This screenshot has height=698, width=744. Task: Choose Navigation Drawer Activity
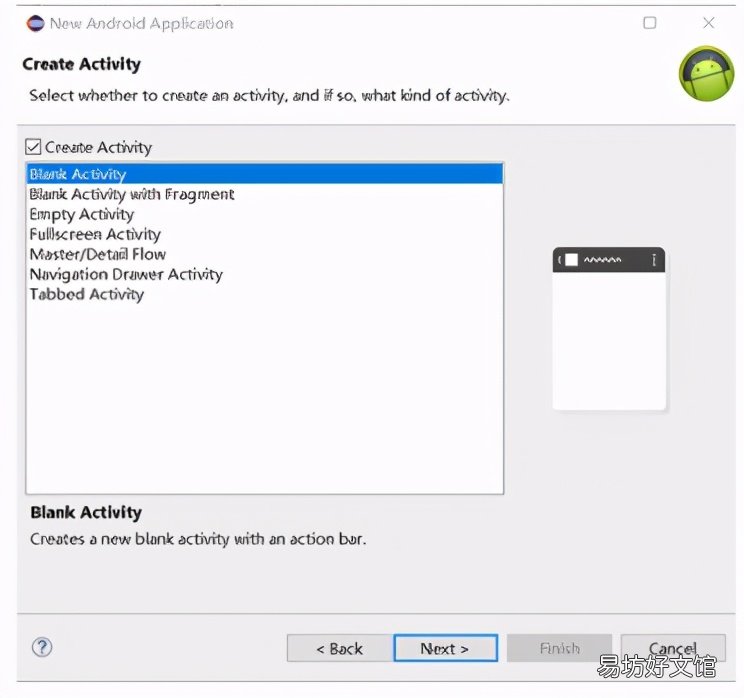[x=265, y=274]
